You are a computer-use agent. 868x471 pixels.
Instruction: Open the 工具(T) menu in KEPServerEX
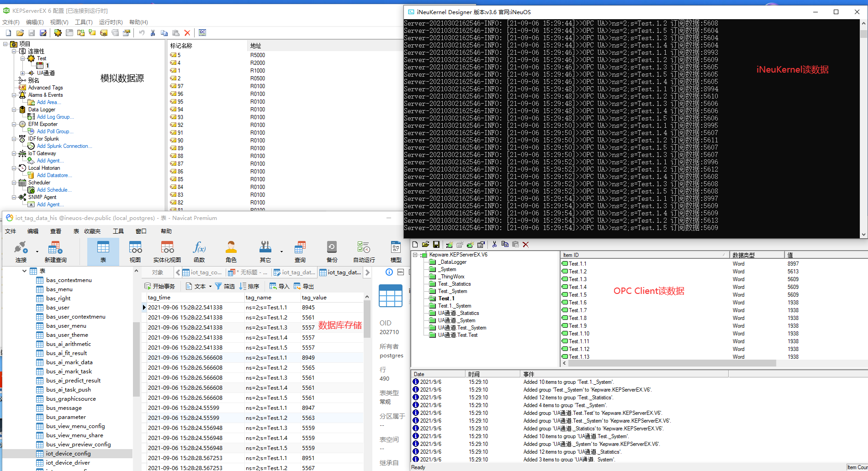pyautogui.click(x=84, y=22)
